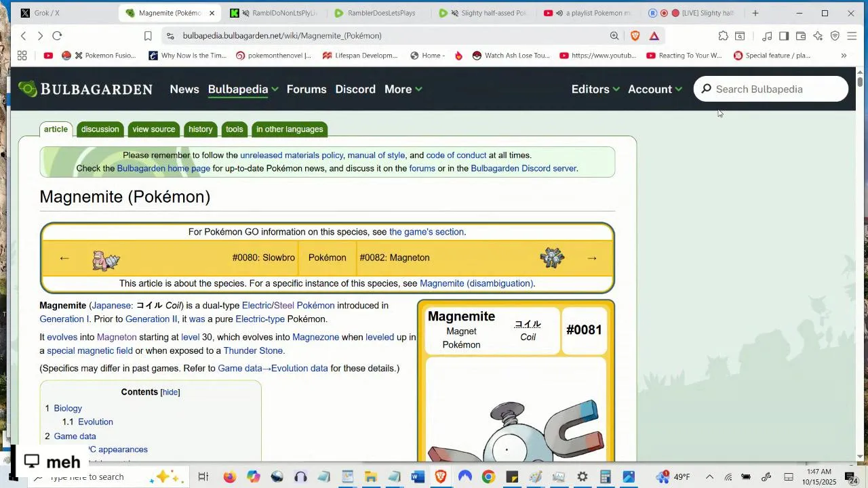The image size is (868, 488).
Task: Open the tools tab
Action: (234, 129)
